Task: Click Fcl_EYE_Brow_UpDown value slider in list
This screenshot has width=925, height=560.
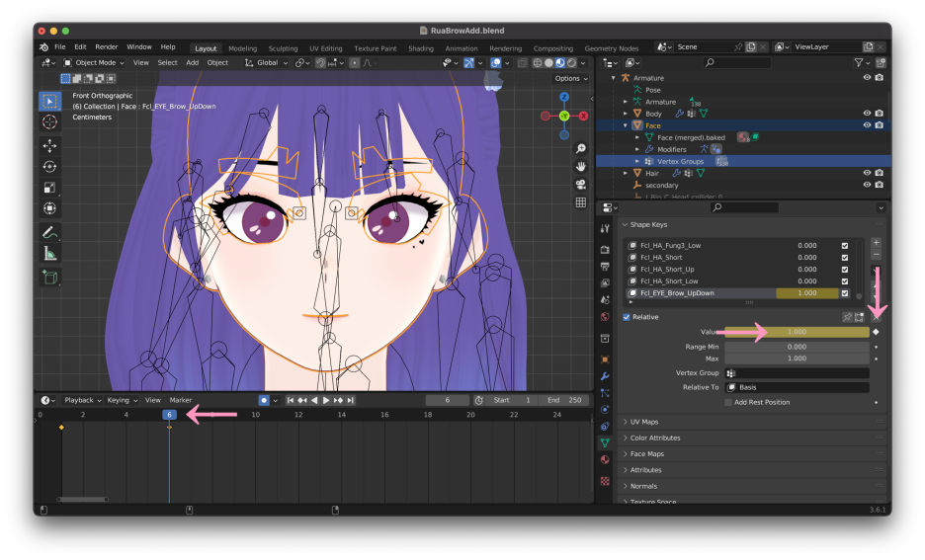Action: coord(807,293)
